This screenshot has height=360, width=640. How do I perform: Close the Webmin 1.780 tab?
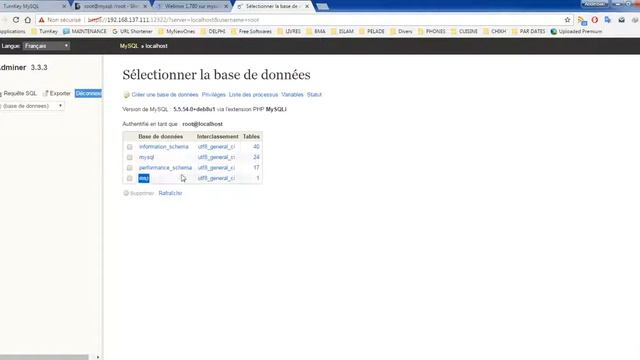226,6
